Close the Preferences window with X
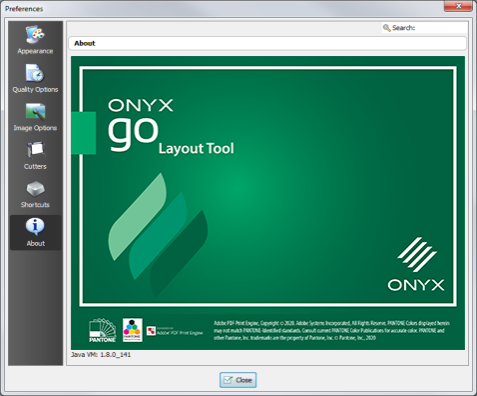Viewport: 477px width, 396px height. pyautogui.click(x=458, y=6)
